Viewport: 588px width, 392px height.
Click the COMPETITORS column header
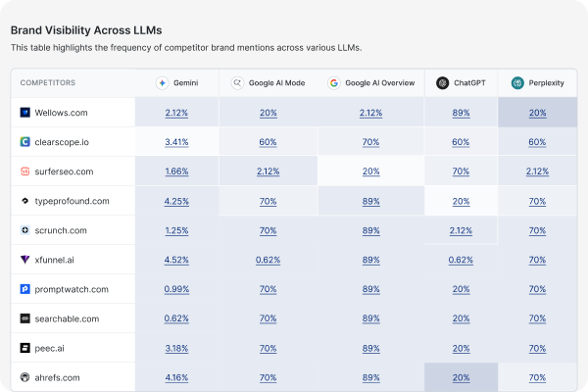tap(48, 83)
